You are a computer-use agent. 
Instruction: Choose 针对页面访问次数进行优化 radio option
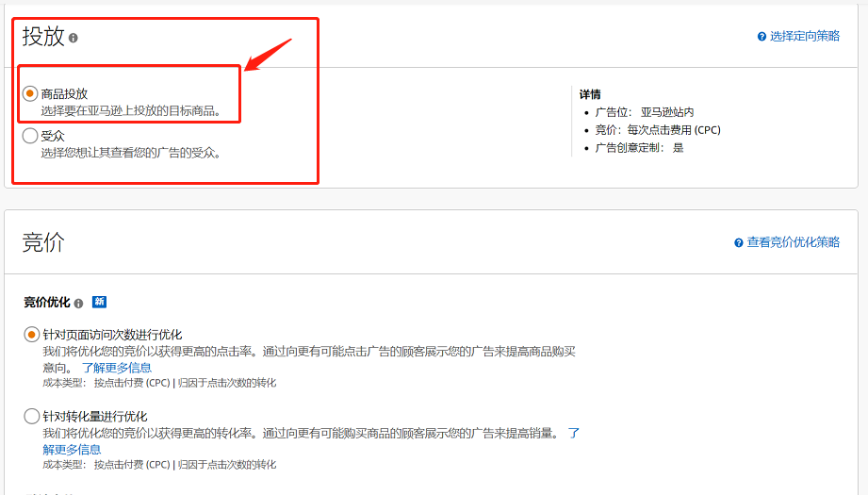pyautogui.click(x=31, y=335)
